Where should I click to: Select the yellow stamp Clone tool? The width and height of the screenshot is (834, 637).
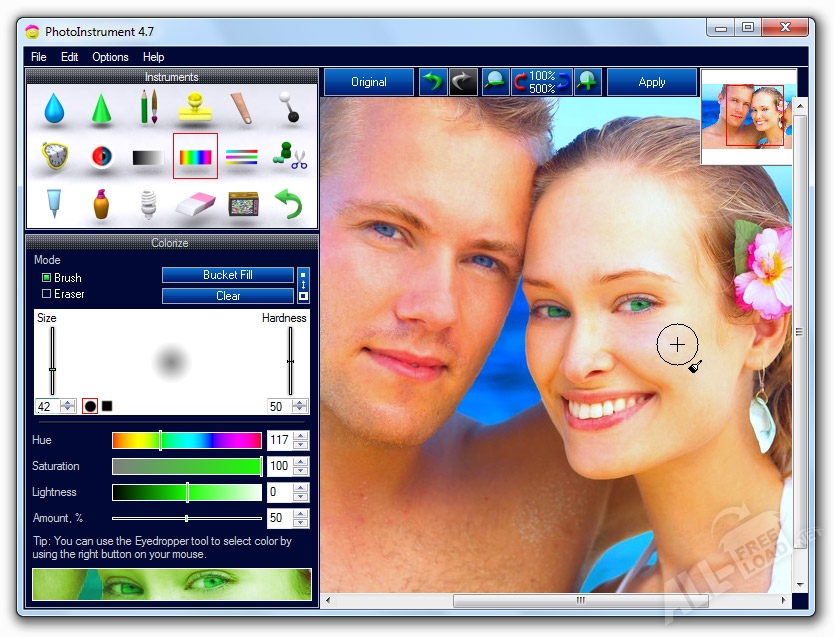pyautogui.click(x=195, y=108)
